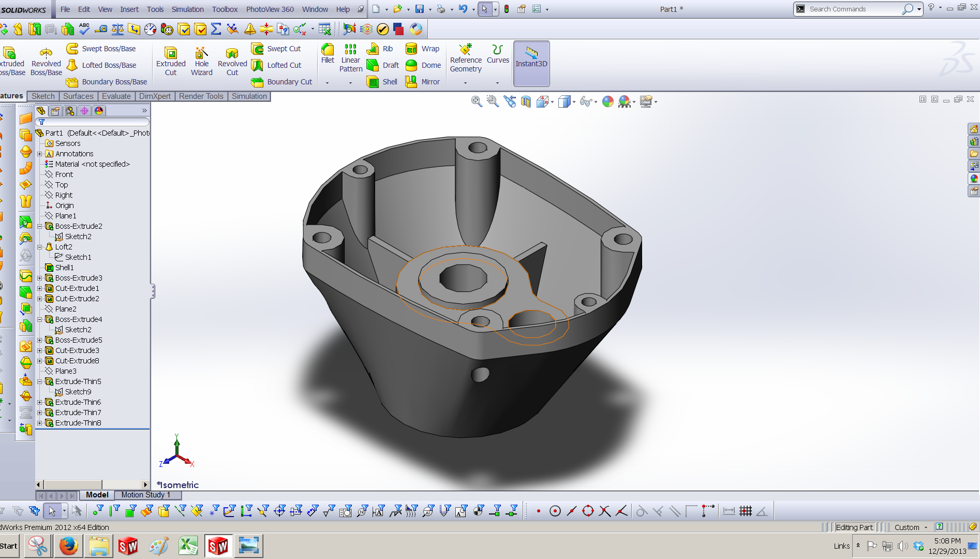Open the DisplayManager color ball tab

point(99,111)
